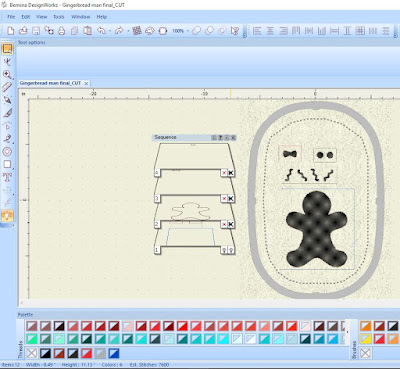
Task: Open the View menu
Action: tap(42, 17)
